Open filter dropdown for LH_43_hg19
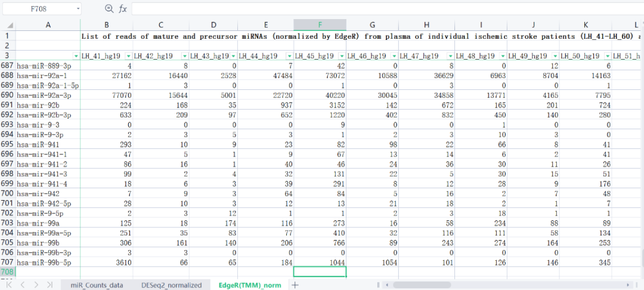 (233, 56)
